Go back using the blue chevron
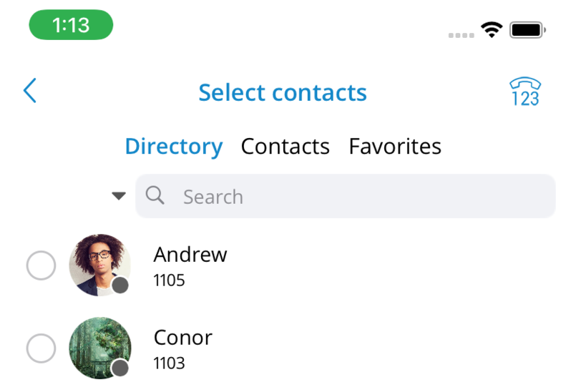This screenshot has width=566, height=392. click(30, 90)
